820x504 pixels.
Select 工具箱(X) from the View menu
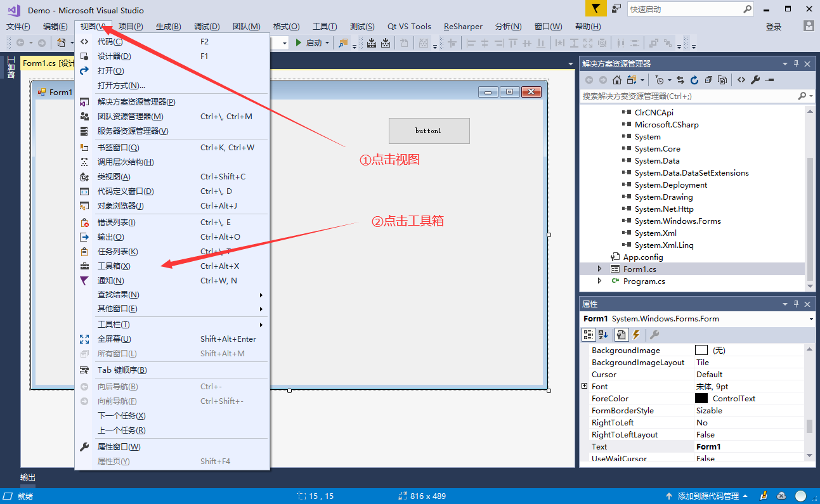(114, 266)
